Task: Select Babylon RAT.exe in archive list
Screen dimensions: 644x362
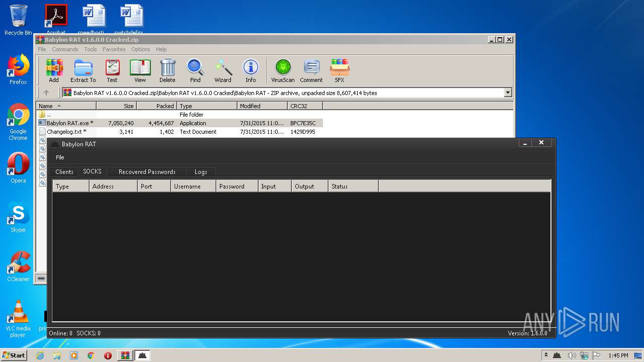Action: click(x=180, y=123)
